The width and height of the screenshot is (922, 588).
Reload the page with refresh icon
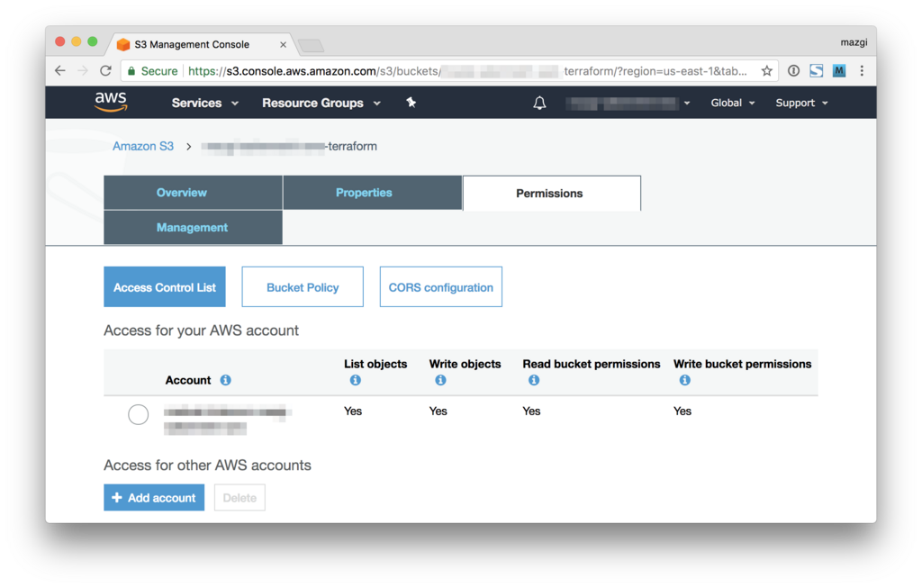click(106, 71)
